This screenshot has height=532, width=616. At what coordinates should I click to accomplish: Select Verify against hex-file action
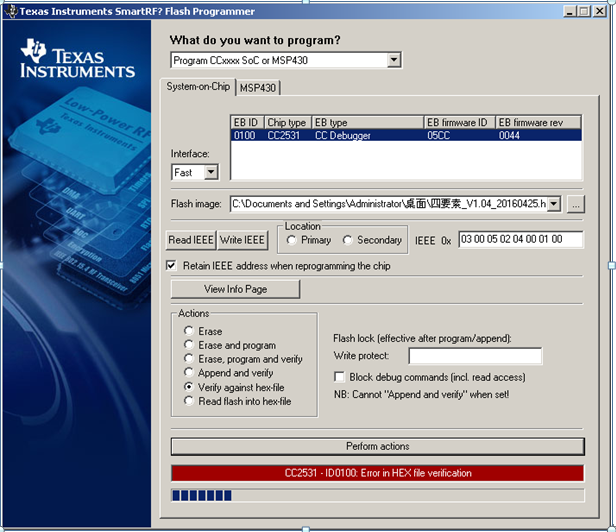[x=189, y=387]
